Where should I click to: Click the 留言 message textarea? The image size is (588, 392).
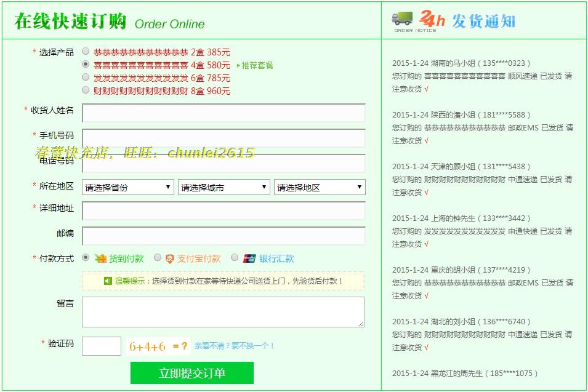[223, 312]
